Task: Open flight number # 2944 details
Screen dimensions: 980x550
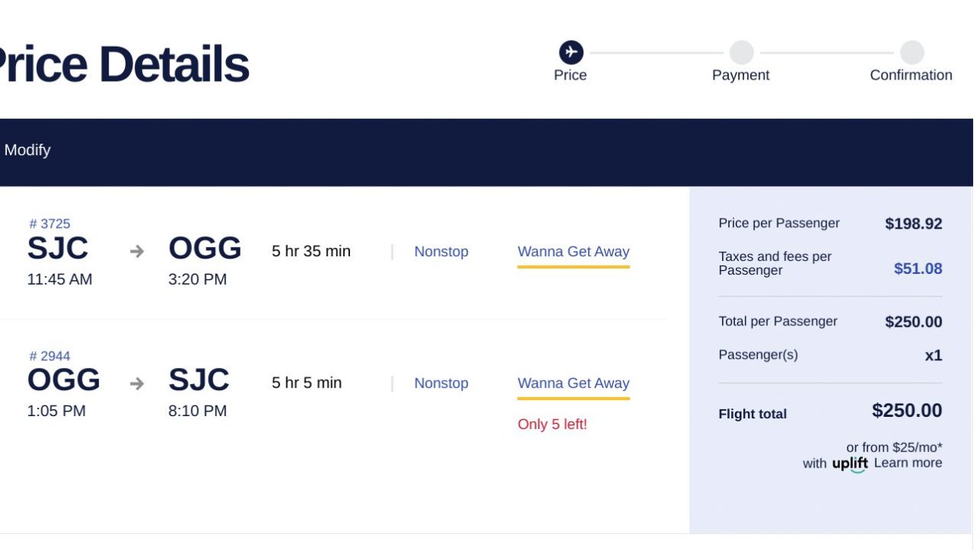Action: 50,356
